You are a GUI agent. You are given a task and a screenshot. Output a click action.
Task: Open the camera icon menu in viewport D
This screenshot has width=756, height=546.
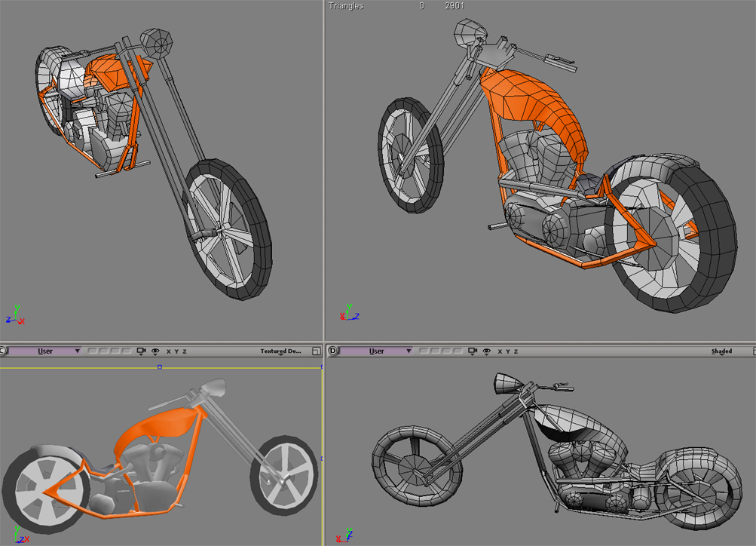(473, 351)
